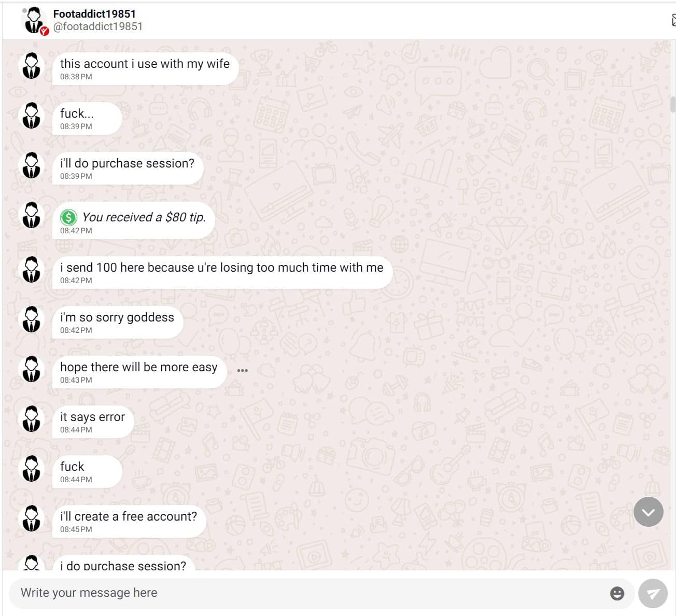Open options dots beside 'hope there will be more easy'
676x616 pixels.
click(x=242, y=371)
